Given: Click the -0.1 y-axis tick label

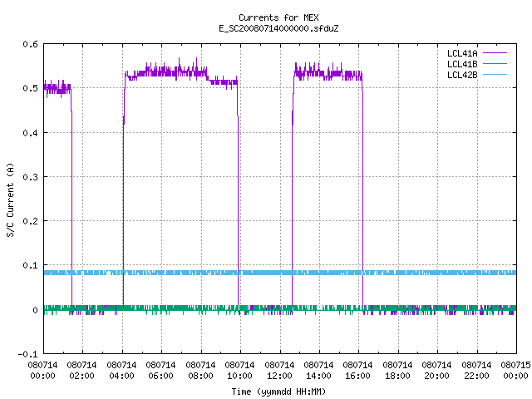Looking at the screenshot, I should tap(27, 354).
